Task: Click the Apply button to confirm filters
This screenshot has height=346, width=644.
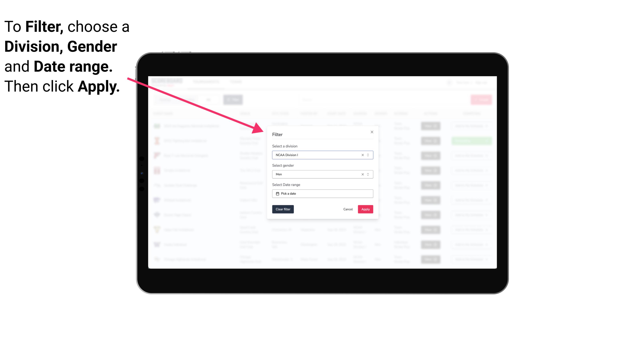Action: tap(365, 209)
